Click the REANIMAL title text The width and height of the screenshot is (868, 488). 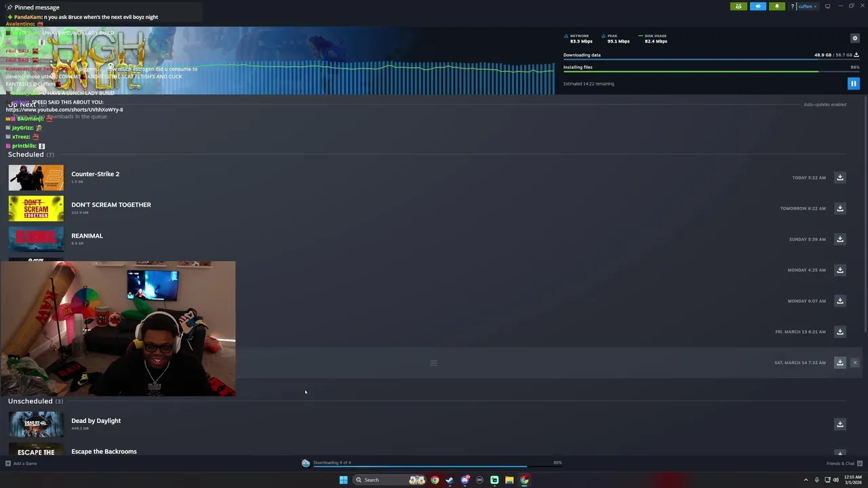pyautogui.click(x=87, y=236)
